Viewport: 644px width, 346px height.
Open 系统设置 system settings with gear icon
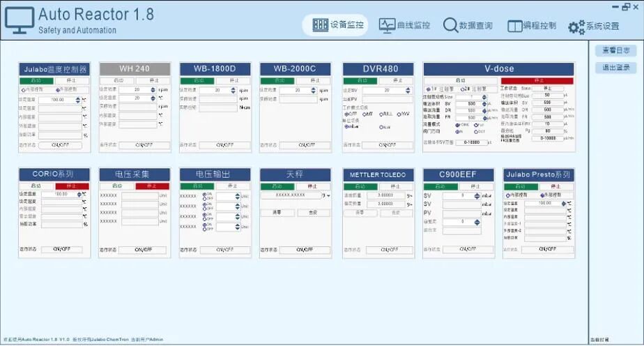(x=594, y=27)
